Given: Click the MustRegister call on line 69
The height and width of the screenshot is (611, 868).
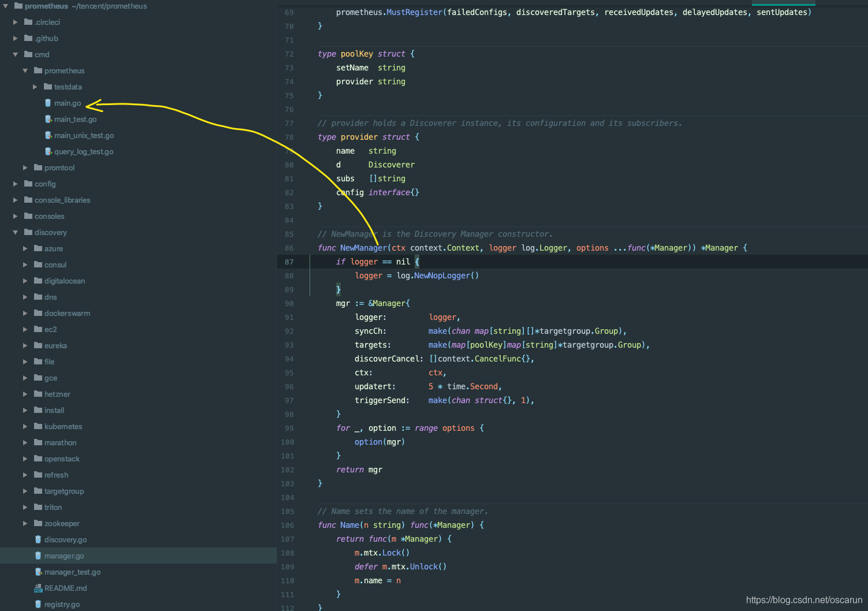Looking at the screenshot, I should point(415,12).
